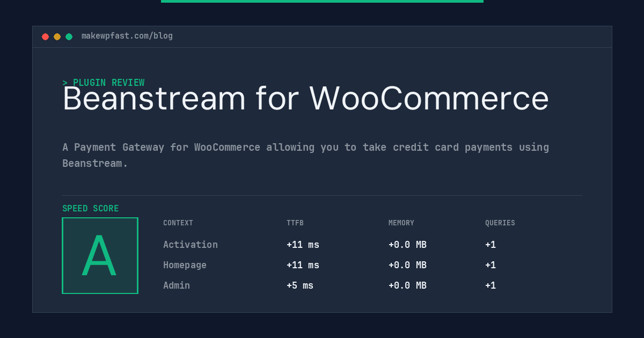This screenshot has height=338, width=644.
Task: Click the CONTEXT column header
Action: tap(178, 223)
